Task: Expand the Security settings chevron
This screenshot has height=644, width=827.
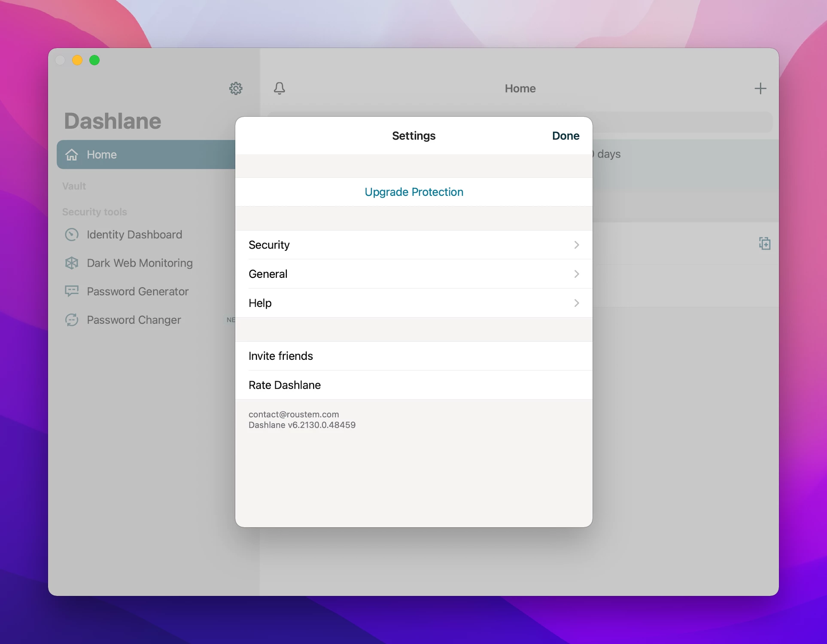Action: 577,245
